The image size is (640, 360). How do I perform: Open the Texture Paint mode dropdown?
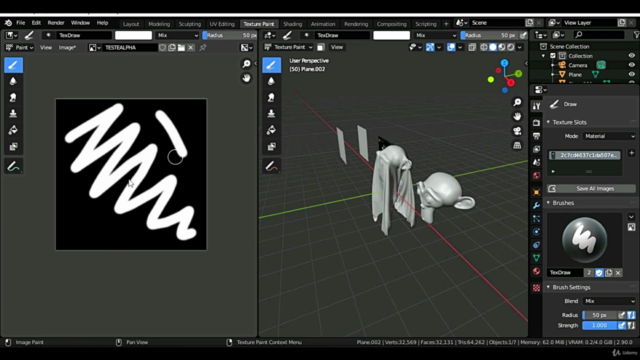(x=288, y=47)
